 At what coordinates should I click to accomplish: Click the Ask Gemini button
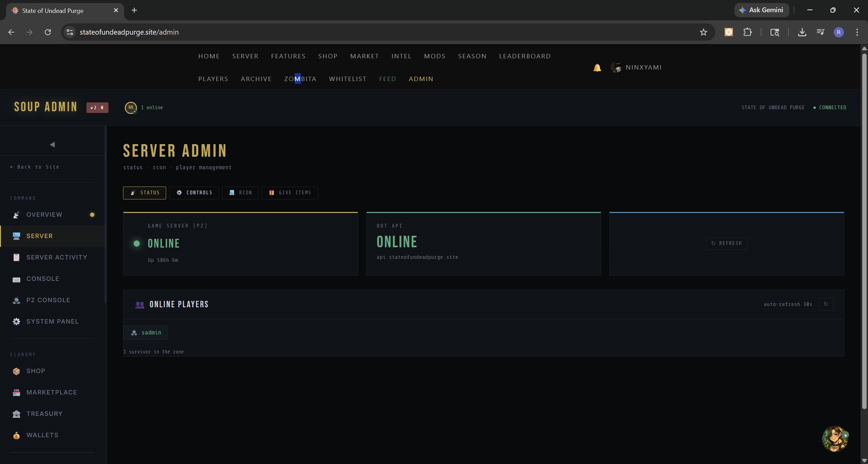coord(762,10)
